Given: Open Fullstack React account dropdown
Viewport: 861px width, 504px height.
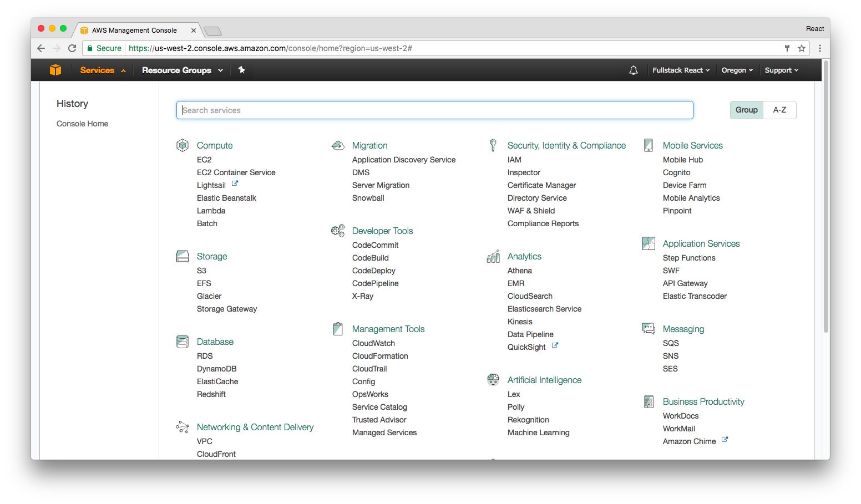Looking at the screenshot, I should [x=681, y=70].
